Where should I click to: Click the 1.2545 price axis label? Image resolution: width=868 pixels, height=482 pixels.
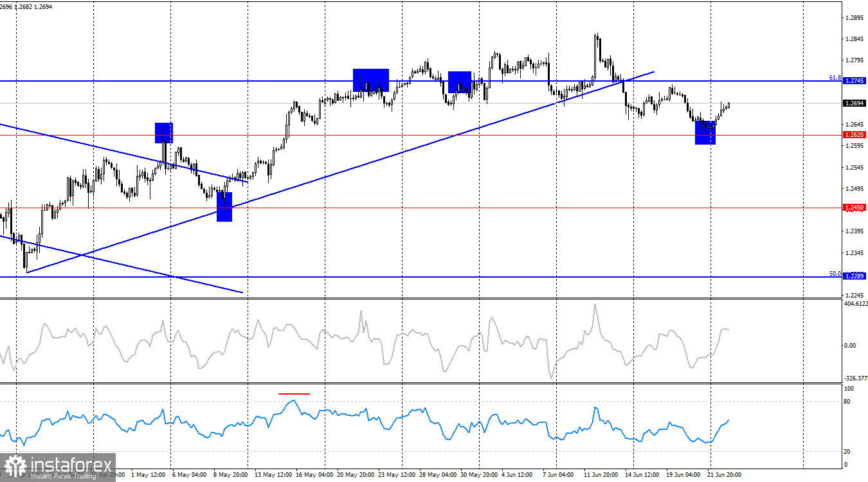point(856,167)
